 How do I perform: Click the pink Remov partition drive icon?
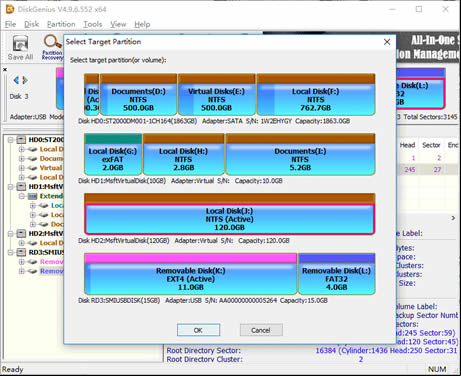pyautogui.click(x=32, y=262)
